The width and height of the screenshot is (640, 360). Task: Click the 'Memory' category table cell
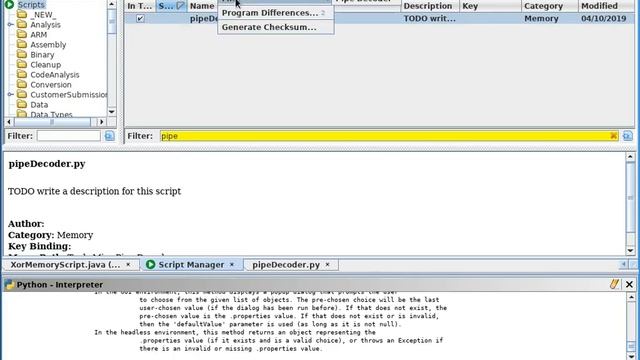[549, 18]
